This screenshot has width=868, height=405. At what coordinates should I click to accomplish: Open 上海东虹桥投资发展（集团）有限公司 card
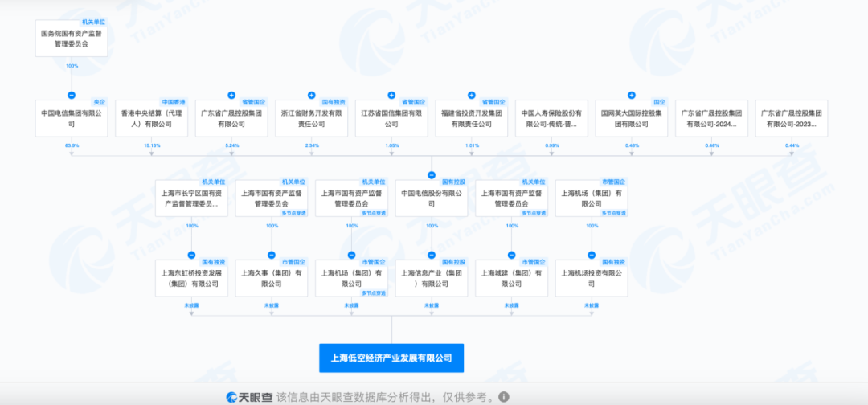coord(191,278)
